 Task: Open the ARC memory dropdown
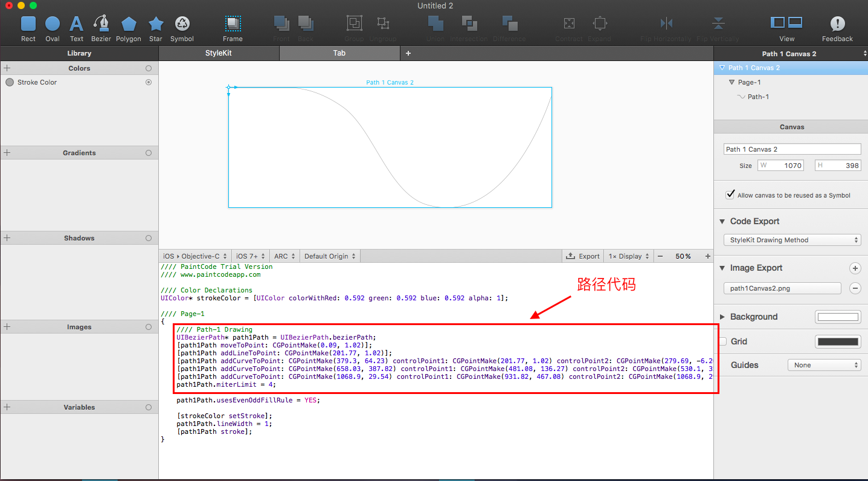(x=285, y=256)
